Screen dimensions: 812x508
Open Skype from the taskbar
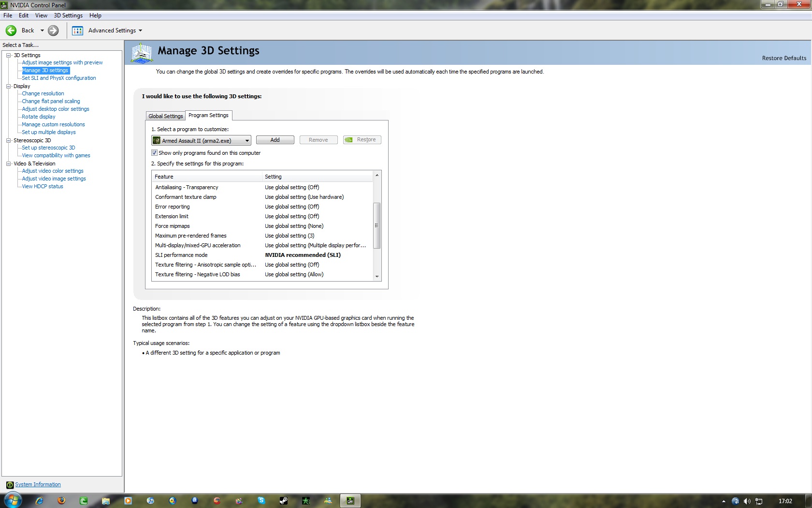[x=261, y=501]
